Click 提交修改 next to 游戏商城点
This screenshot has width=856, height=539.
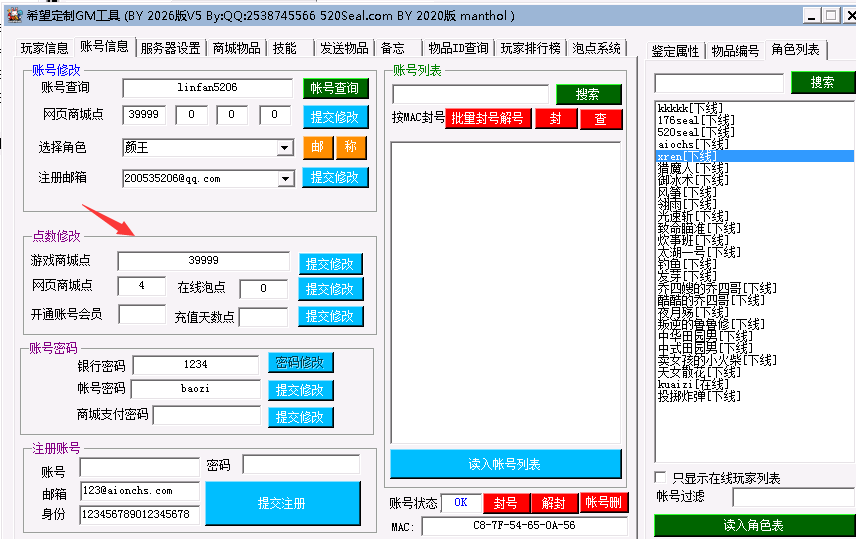[x=330, y=264]
